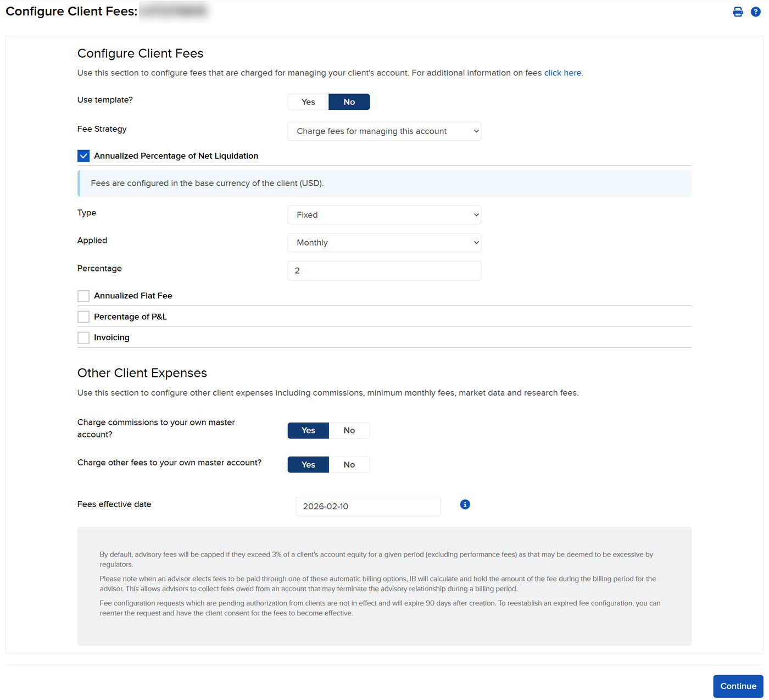
Task: Click inside the Percentage field
Action: coord(384,270)
